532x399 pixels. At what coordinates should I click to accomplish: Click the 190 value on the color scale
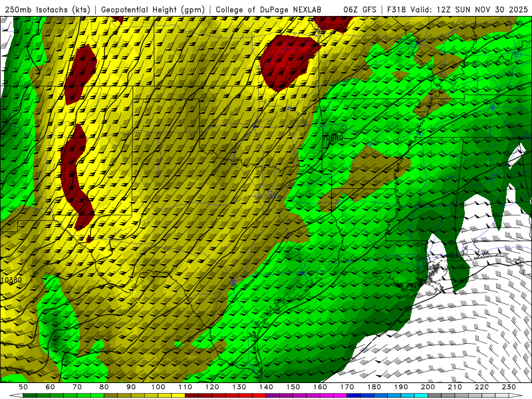click(x=401, y=387)
